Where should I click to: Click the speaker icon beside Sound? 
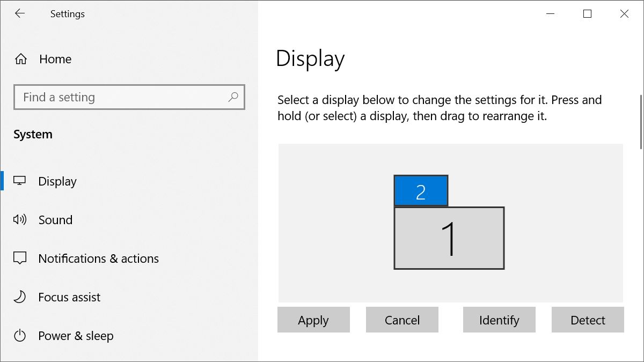pyautogui.click(x=20, y=219)
